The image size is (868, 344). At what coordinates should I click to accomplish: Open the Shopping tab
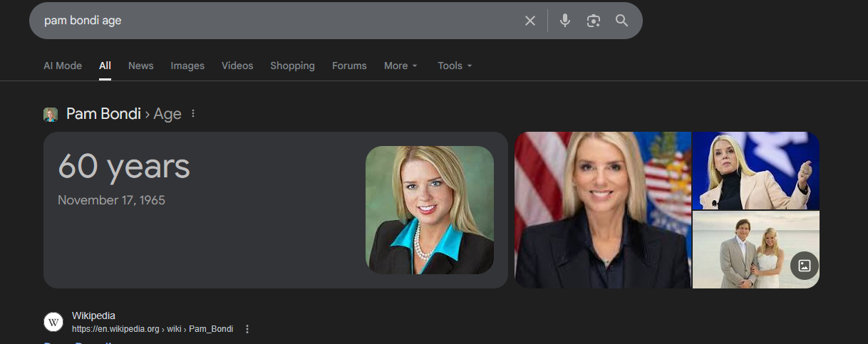click(x=292, y=66)
